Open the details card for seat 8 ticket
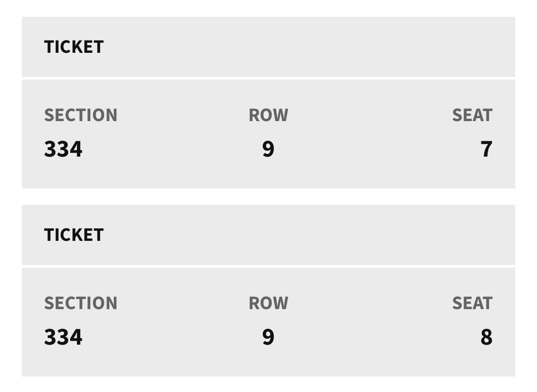The height and width of the screenshot is (392, 537). (364, 322)
